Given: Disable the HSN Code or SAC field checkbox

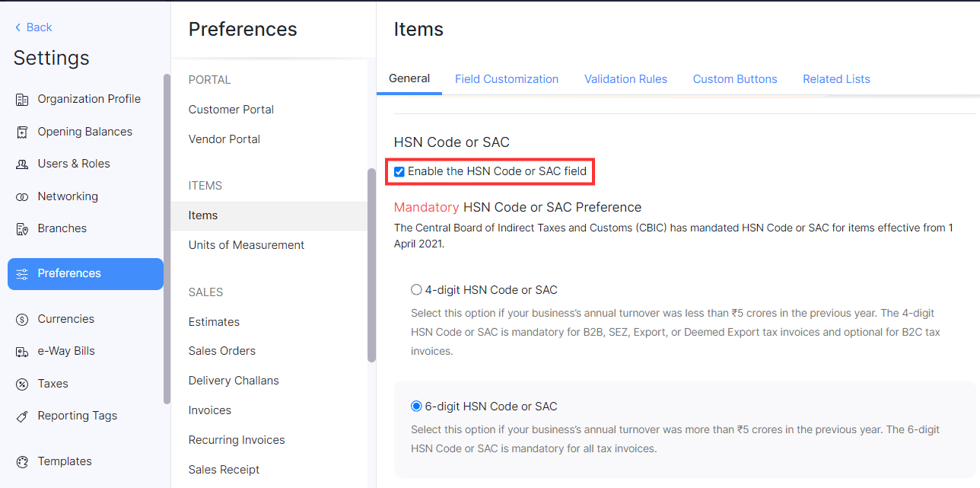Looking at the screenshot, I should pyautogui.click(x=399, y=171).
